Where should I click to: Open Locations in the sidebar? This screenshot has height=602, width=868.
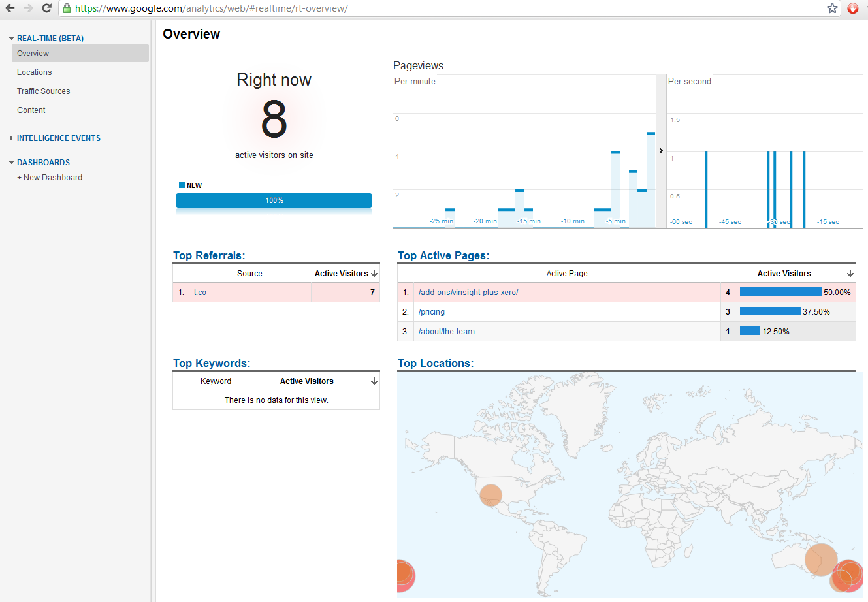35,72
